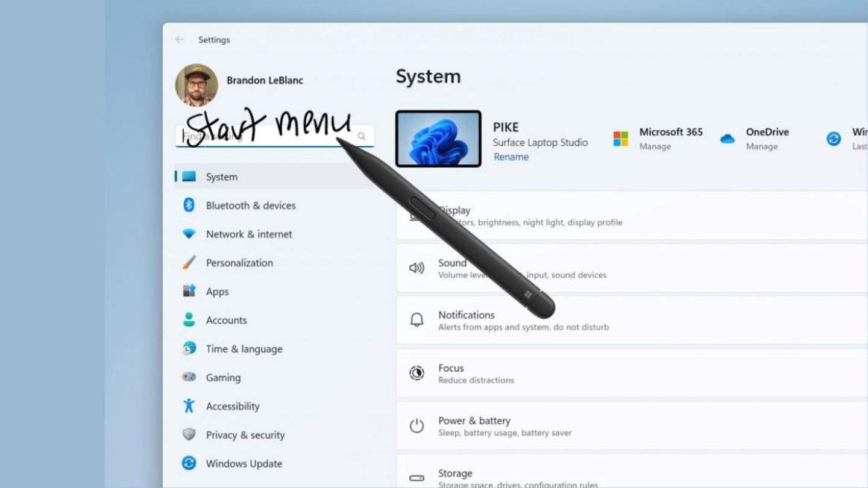Click Rename under PIKE device name
The height and width of the screenshot is (488, 868).
point(511,157)
